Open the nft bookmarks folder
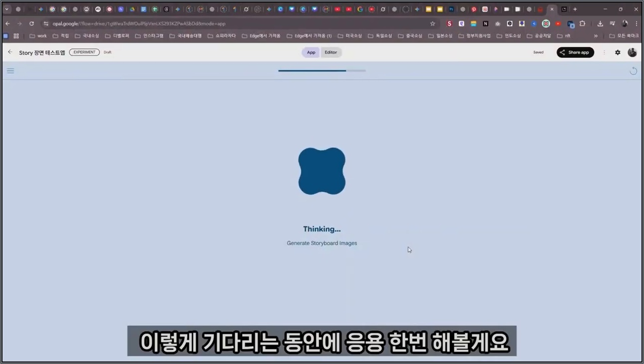This screenshot has width=644, height=364. (564, 36)
